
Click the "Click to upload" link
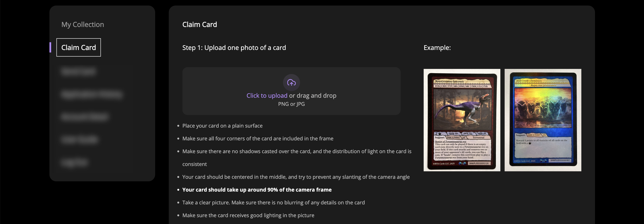267,96
